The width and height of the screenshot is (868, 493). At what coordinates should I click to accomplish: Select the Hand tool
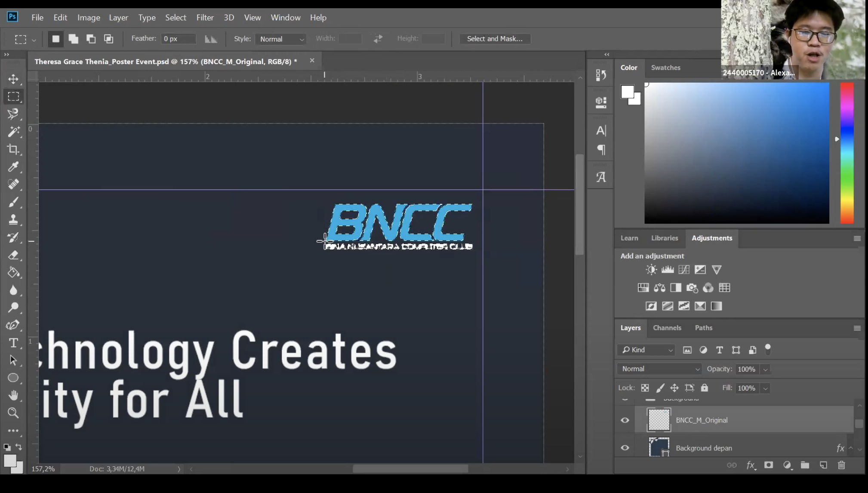pos(13,395)
